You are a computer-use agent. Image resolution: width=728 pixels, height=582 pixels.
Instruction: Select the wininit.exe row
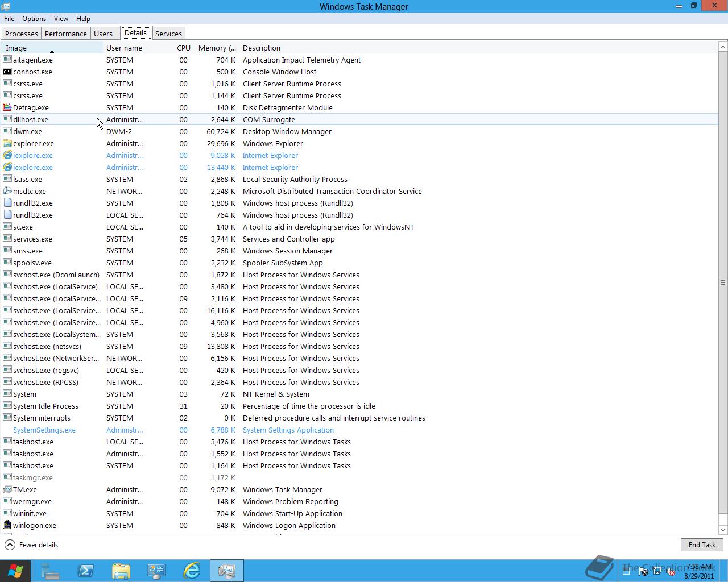pos(359,513)
